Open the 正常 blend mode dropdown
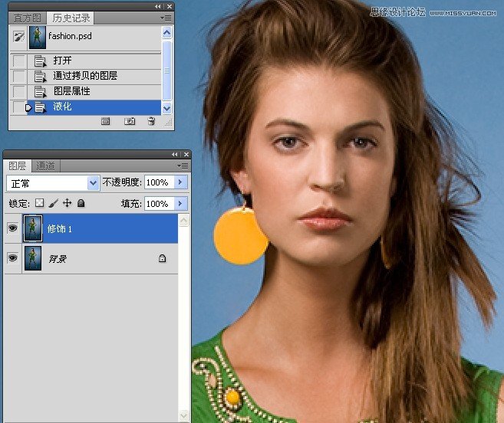This screenshot has width=504, height=423. tap(94, 182)
